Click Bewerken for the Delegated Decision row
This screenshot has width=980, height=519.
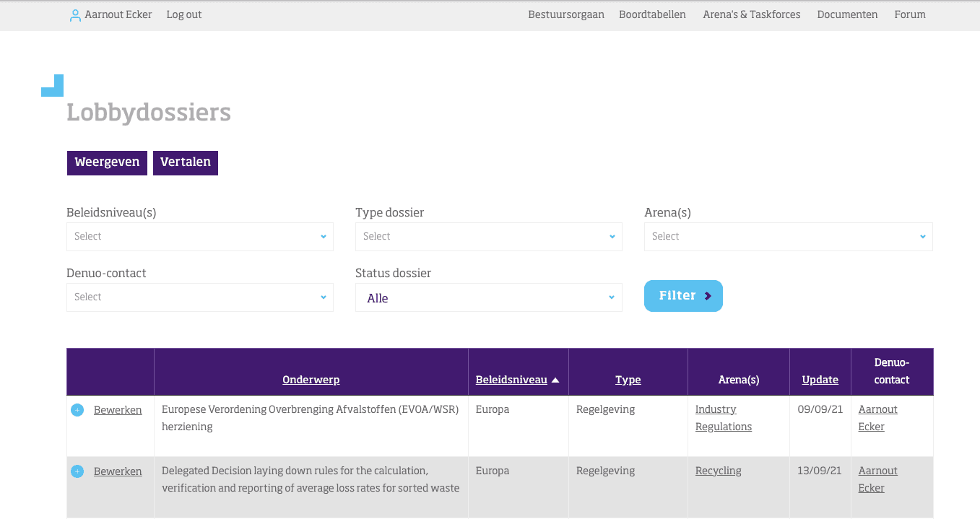118,471
